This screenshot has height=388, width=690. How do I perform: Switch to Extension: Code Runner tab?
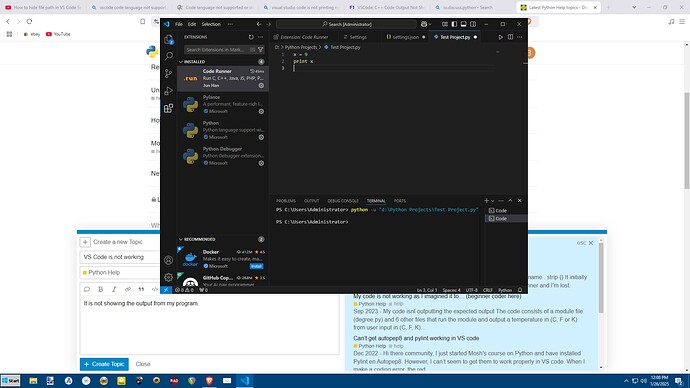[x=305, y=37]
